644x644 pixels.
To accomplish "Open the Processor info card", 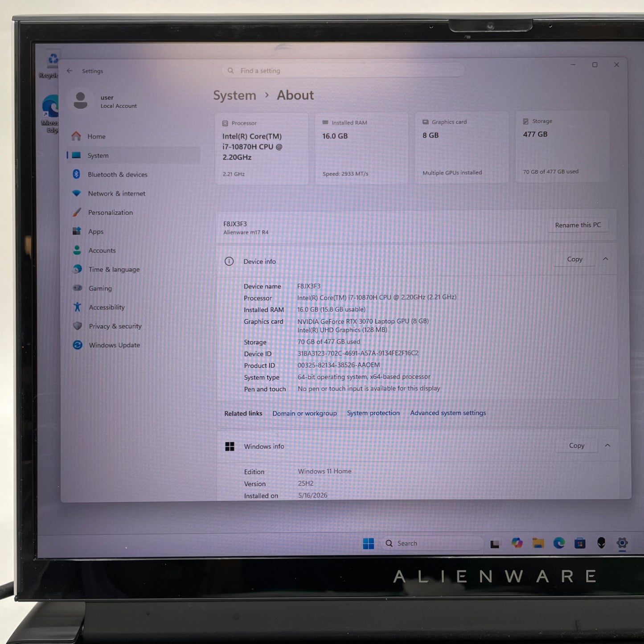I will coord(262,148).
